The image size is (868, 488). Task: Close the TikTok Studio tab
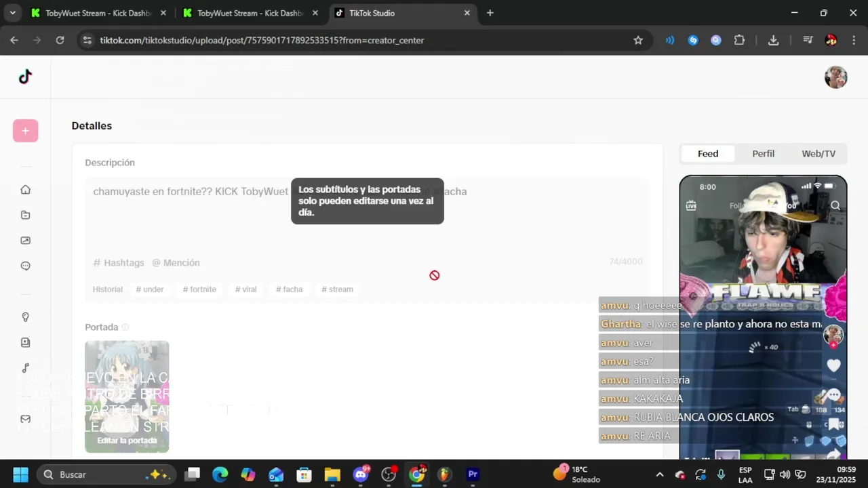[x=467, y=13]
